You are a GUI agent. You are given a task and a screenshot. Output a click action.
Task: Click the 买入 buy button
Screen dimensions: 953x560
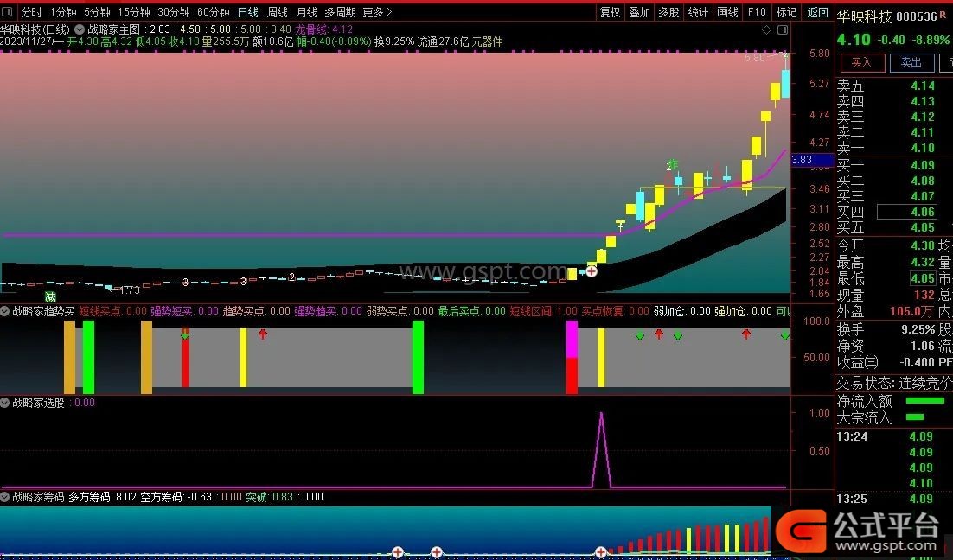(861, 62)
